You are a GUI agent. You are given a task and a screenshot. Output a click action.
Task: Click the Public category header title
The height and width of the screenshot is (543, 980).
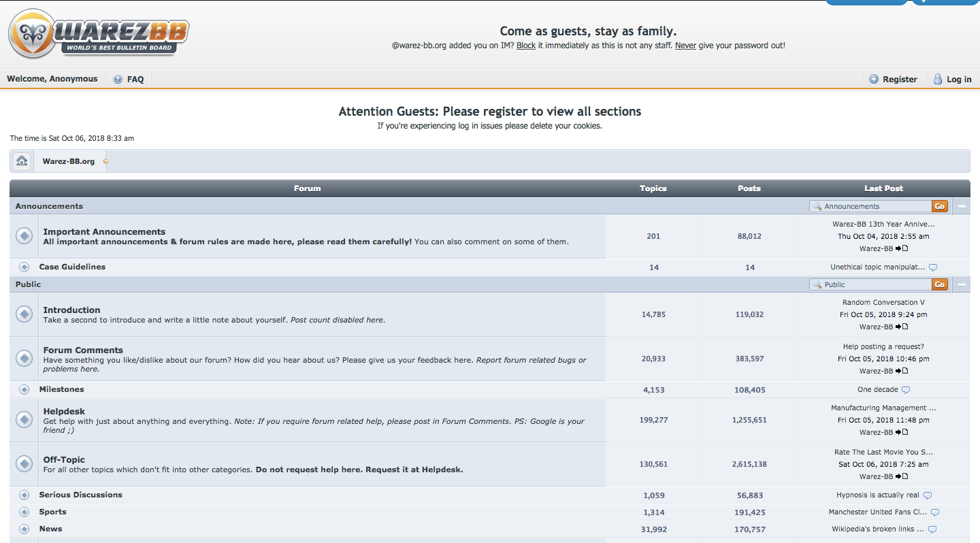point(28,284)
